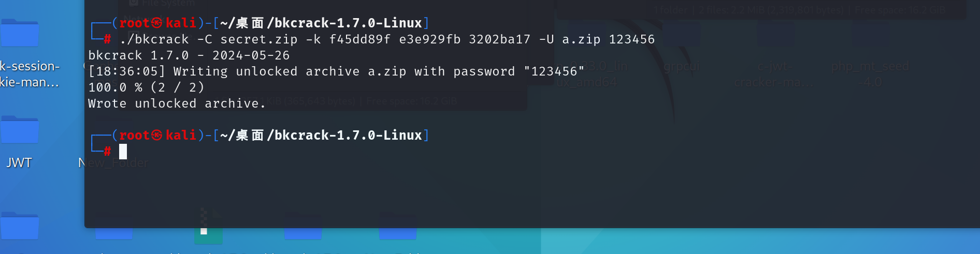Click the bkcrack-1.7.0-Linux path in second prompt
The image size is (980, 254).
348,135
